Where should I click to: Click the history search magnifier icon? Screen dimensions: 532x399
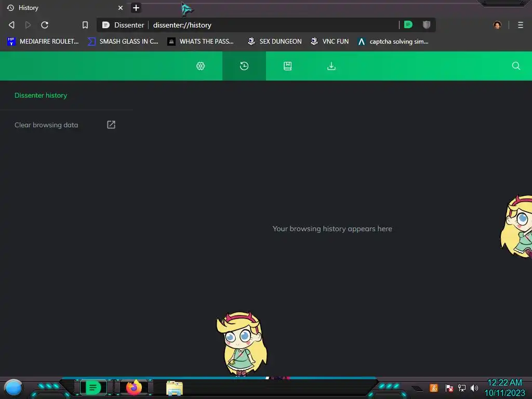point(516,66)
